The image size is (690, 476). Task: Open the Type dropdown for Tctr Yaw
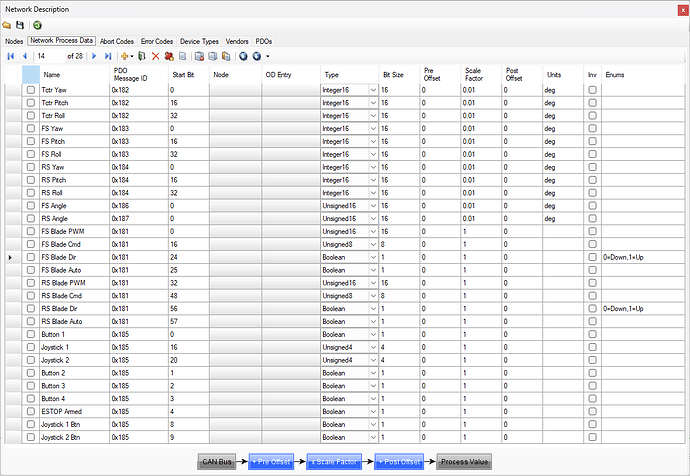pos(373,90)
